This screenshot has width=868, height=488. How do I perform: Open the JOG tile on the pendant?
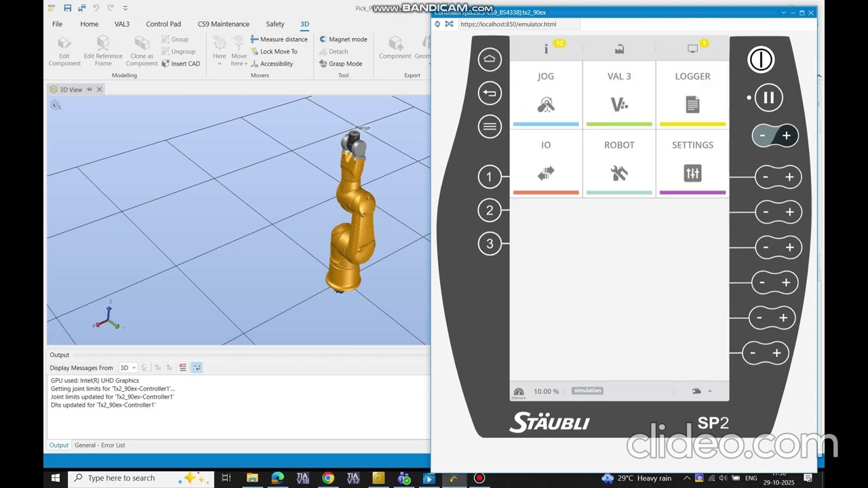point(546,95)
